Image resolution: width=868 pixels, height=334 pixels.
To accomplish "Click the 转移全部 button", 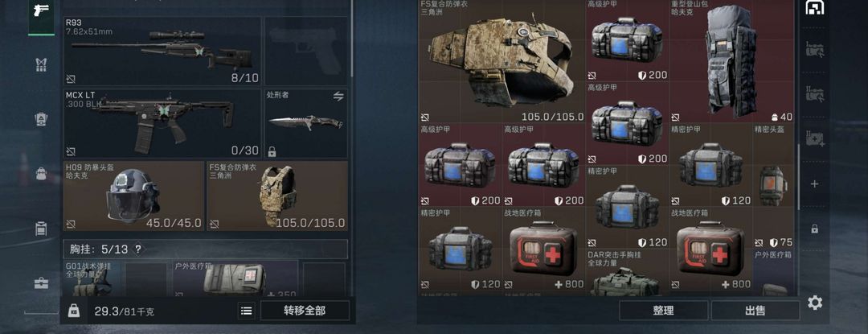I will coord(305,311).
